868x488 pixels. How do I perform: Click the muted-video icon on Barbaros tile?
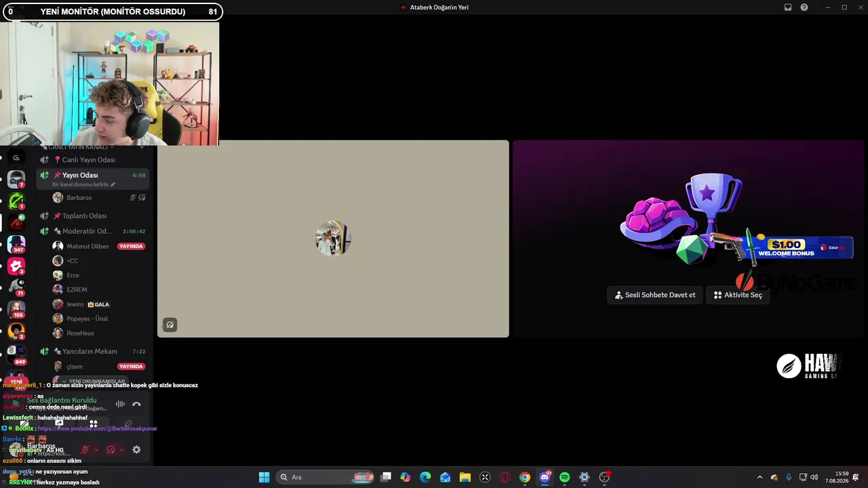(x=170, y=325)
